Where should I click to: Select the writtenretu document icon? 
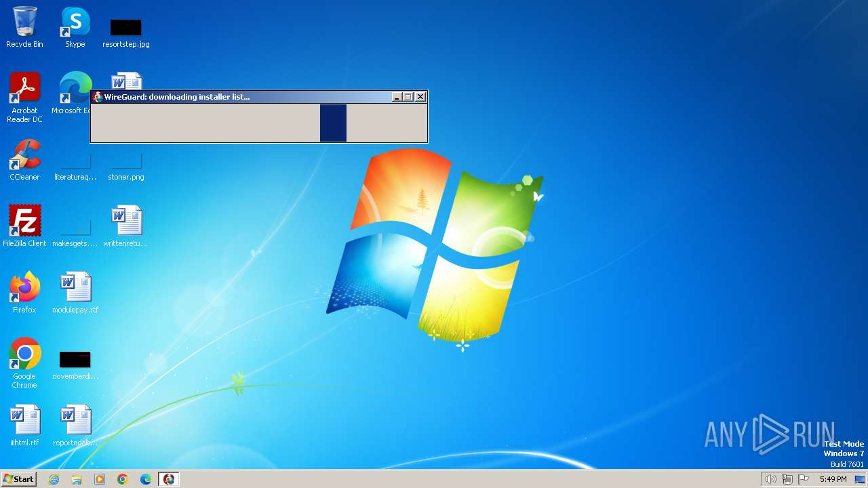point(125,226)
